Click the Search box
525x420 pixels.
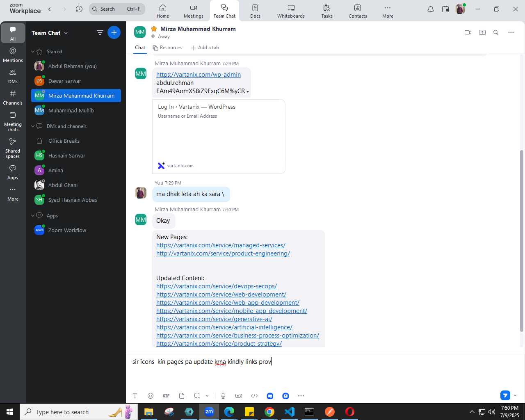click(x=117, y=9)
